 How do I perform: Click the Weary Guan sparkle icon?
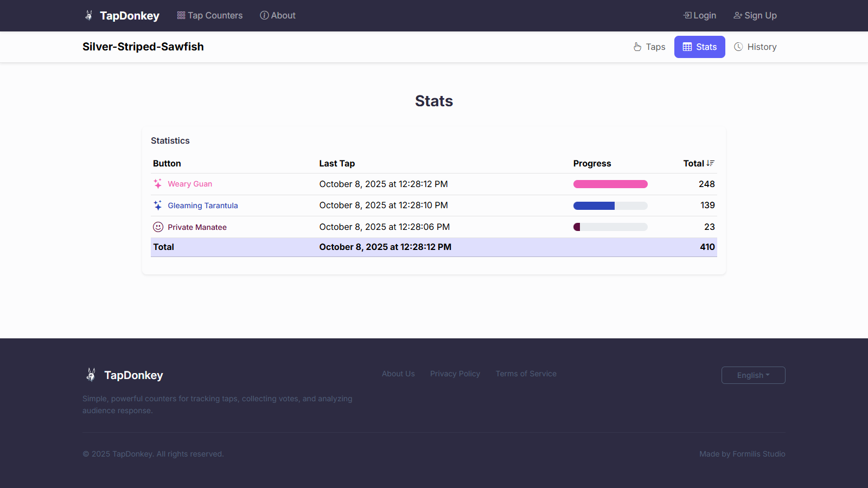click(158, 184)
